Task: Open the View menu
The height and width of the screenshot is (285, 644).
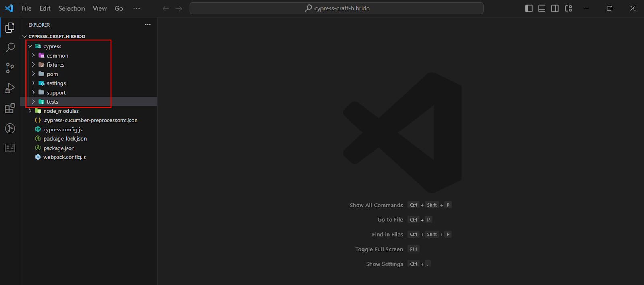Action: 100,8
